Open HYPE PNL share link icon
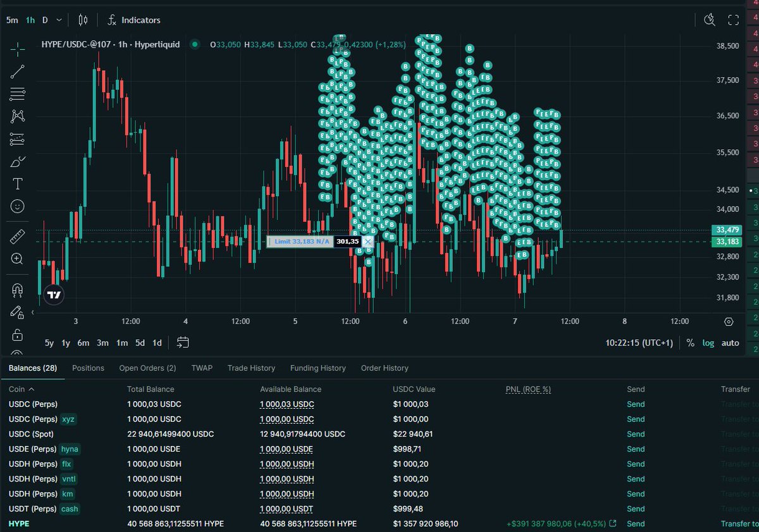The width and height of the screenshot is (759, 532). click(x=612, y=524)
